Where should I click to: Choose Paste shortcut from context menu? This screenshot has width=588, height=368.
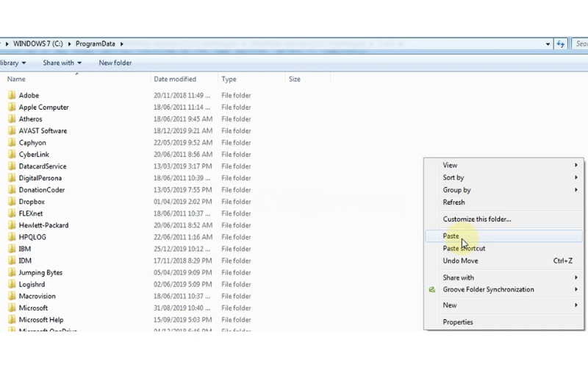coord(504,249)
